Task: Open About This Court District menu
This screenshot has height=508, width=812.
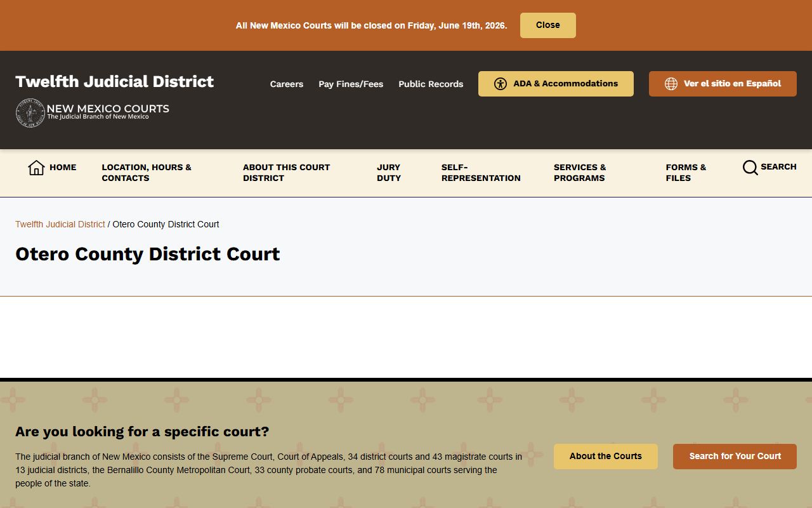Action: (287, 173)
